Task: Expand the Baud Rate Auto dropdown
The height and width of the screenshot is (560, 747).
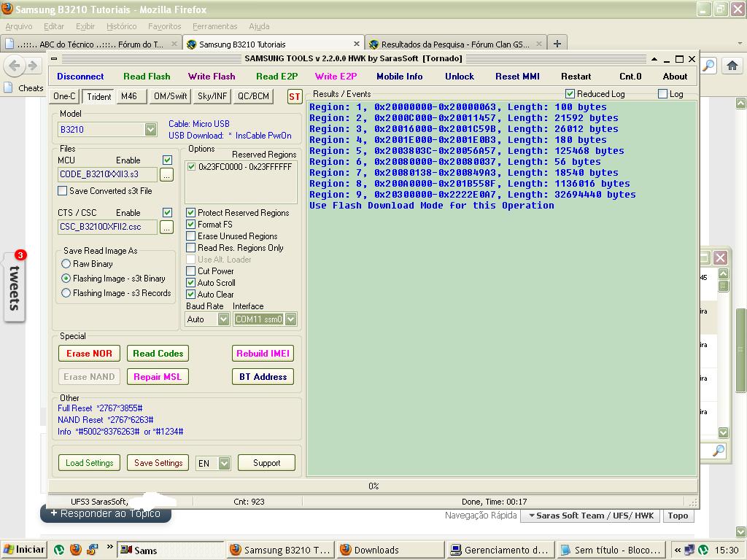Action: point(223,319)
